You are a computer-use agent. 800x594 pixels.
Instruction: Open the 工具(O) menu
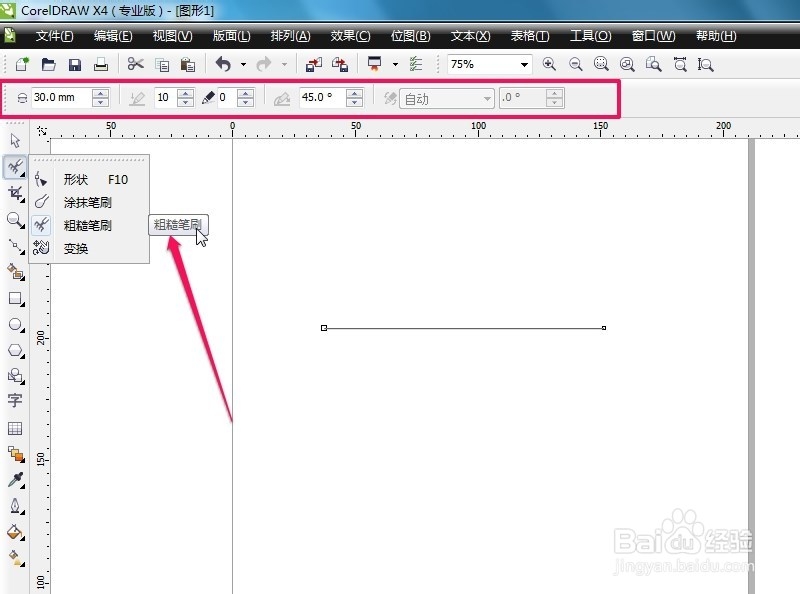point(590,36)
